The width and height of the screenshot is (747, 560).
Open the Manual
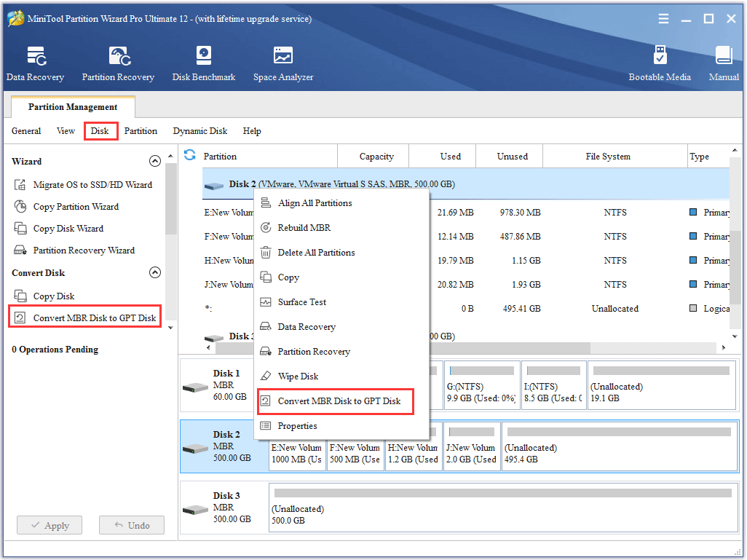point(723,63)
